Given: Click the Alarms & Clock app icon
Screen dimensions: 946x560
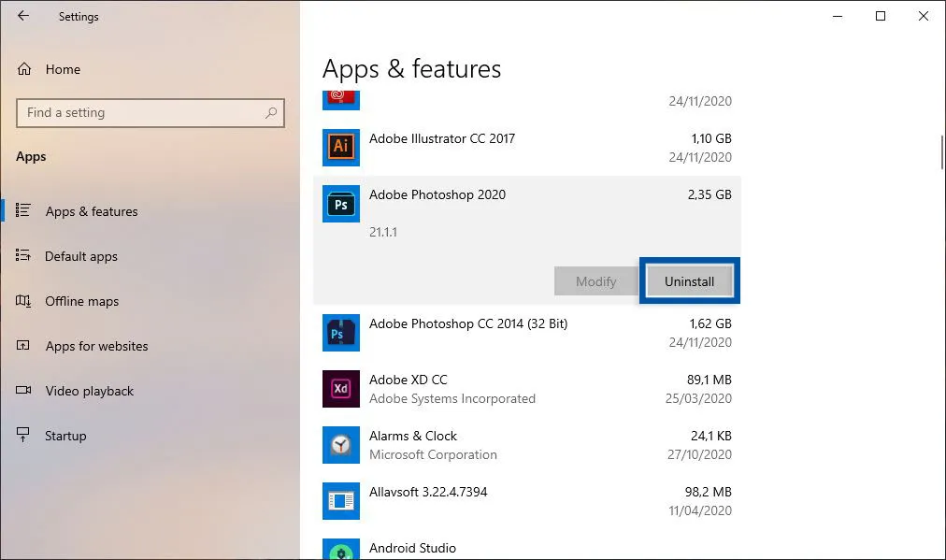Looking at the screenshot, I should (340, 445).
